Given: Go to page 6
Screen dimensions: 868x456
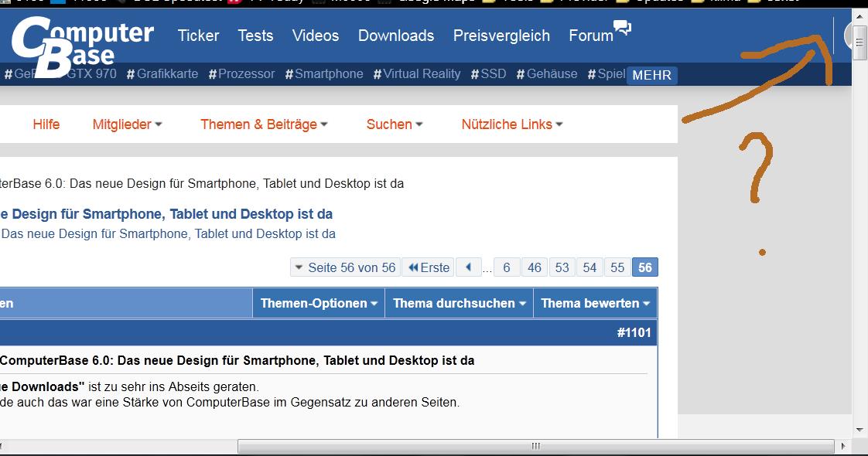Looking at the screenshot, I should pyautogui.click(x=507, y=267).
